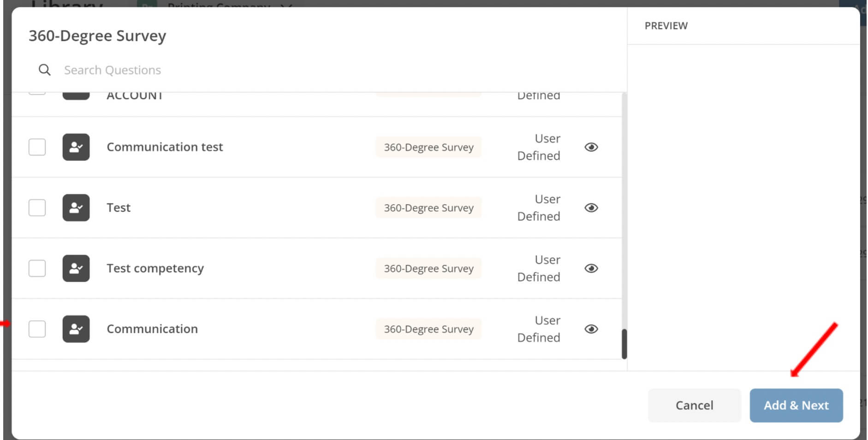Cancel the 360-Degree Survey dialog
This screenshot has width=868, height=440.
coord(695,405)
